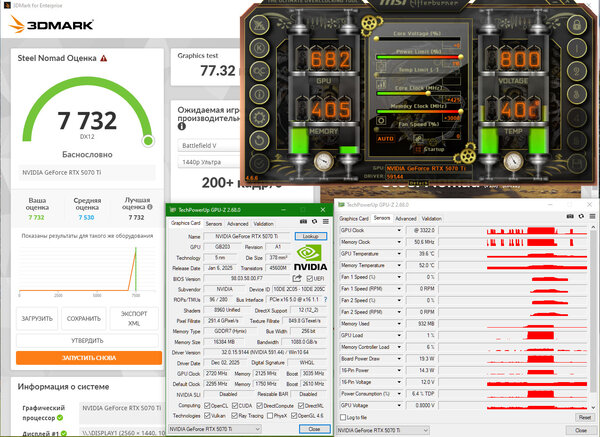Image resolution: width=600 pixels, height=437 pixels.
Task: Click camera icon in GPU-Z Sensors window
Action: (569, 216)
